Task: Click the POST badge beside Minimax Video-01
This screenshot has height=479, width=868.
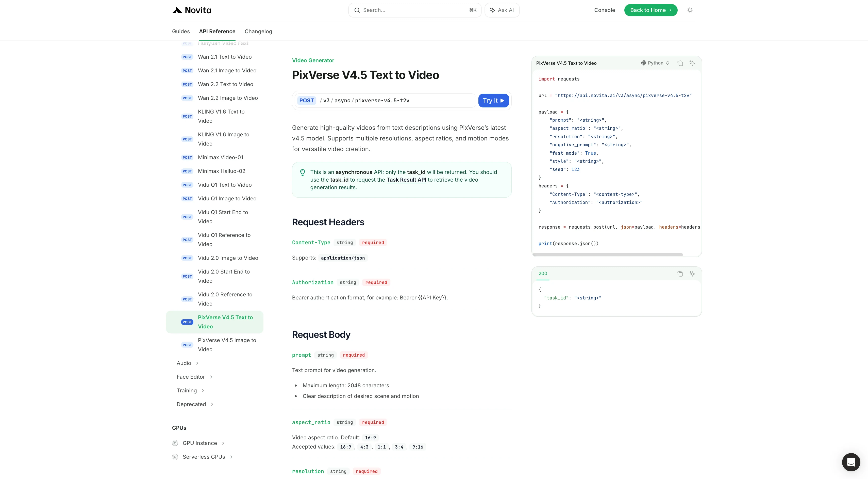Action: pos(187,157)
